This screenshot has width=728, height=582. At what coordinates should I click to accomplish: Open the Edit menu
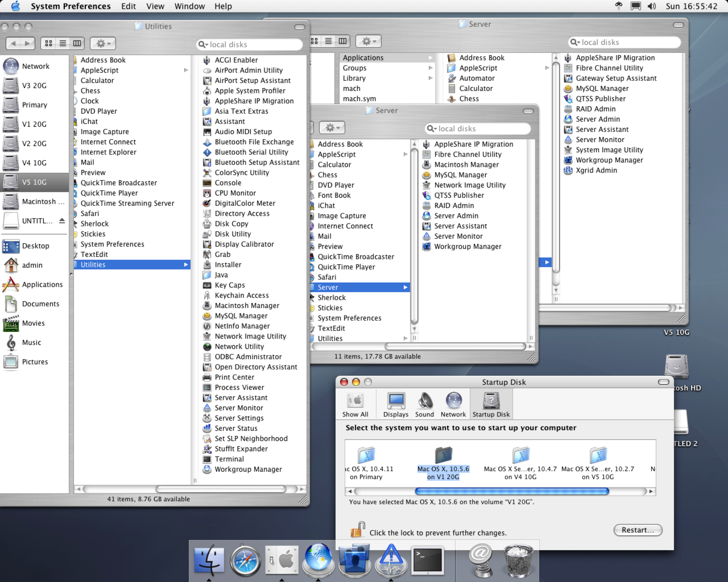pos(129,6)
